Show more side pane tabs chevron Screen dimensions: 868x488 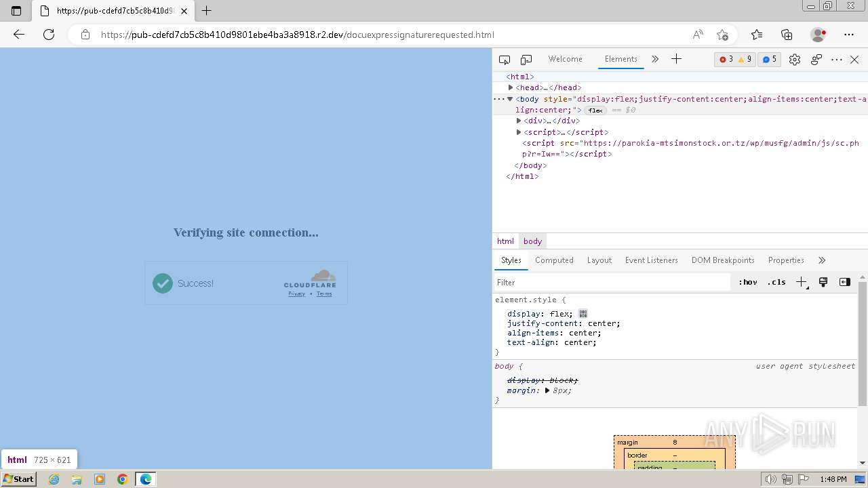point(822,260)
